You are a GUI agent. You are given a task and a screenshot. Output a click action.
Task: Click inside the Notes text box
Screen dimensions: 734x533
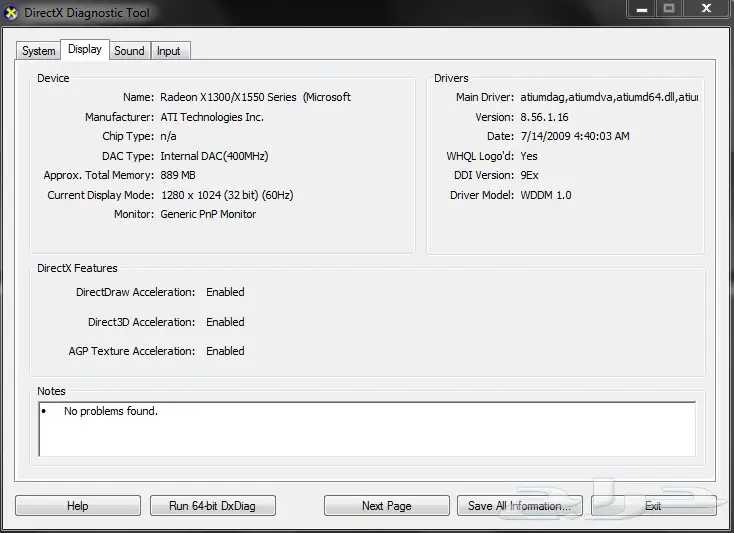[x=367, y=429]
